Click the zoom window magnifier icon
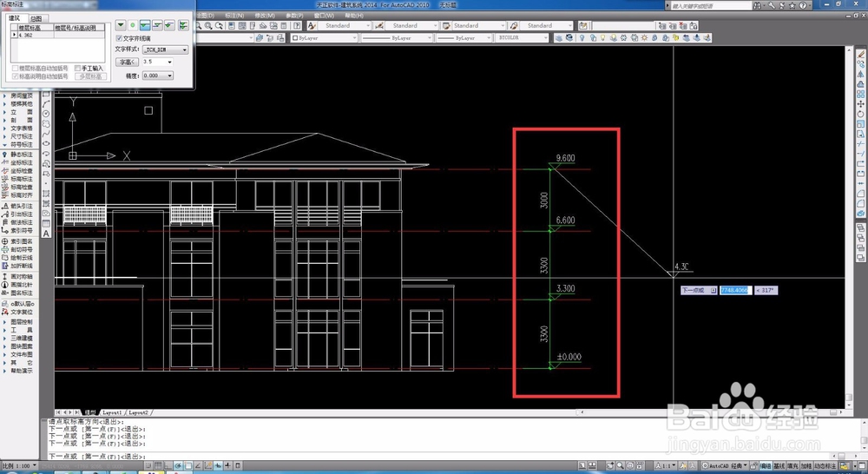The height and width of the screenshot is (474, 868). coord(208,25)
